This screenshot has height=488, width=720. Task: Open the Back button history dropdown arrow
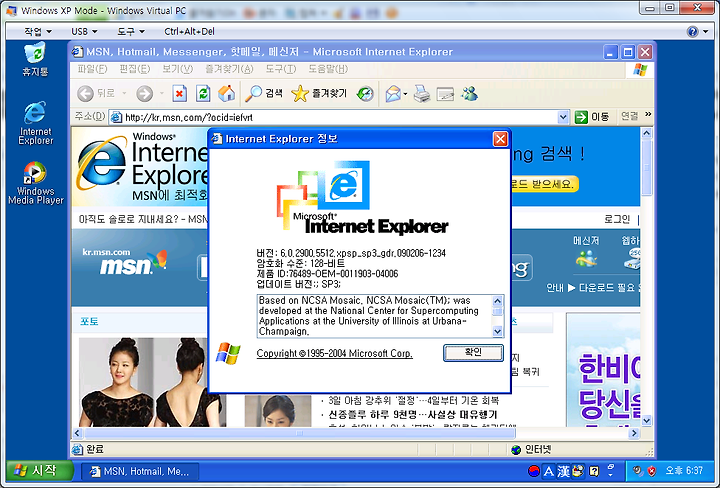click(124, 94)
